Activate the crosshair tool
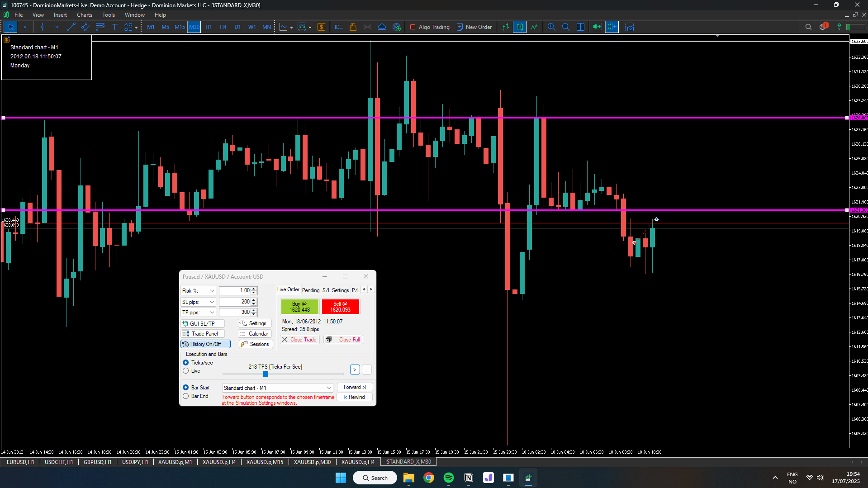Viewport: 868px width, 488px height. pos(25,27)
